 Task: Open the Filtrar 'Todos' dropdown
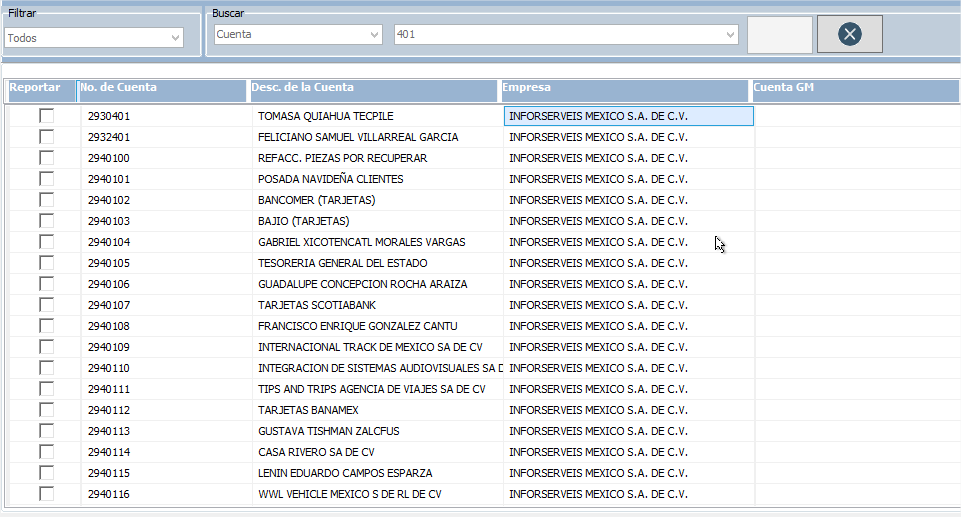coord(94,38)
